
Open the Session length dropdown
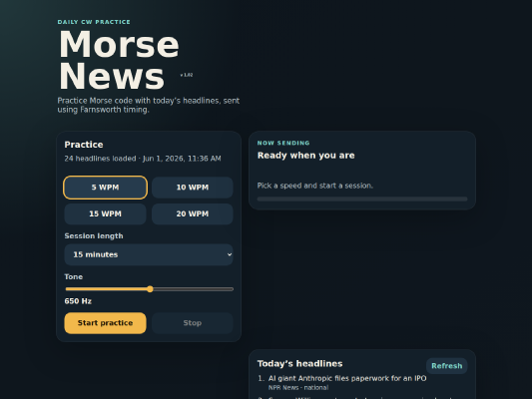[x=149, y=254]
